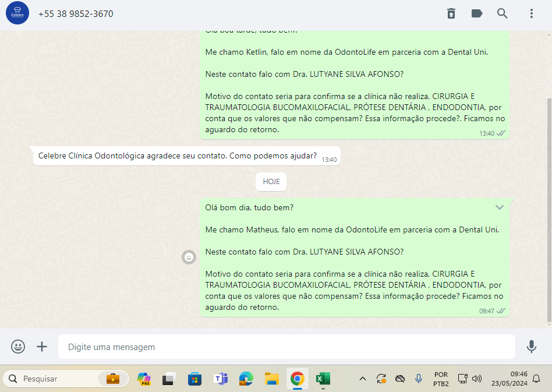Launch Copilot preview from taskbar
The width and height of the screenshot is (552, 392).
click(144, 379)
